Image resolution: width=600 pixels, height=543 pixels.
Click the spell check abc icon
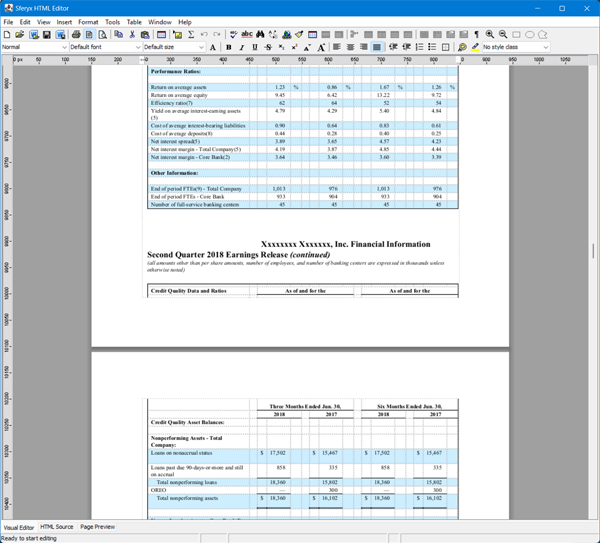[246, 34]
